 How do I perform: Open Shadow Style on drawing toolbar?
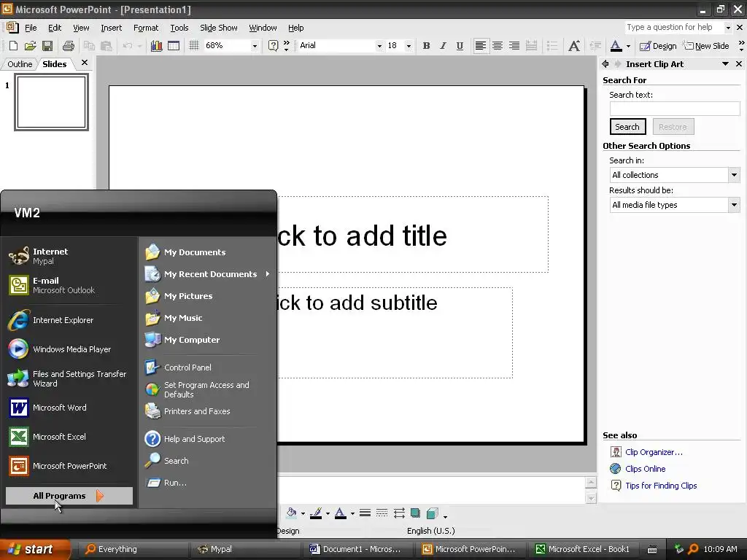(x=415, y=513)
